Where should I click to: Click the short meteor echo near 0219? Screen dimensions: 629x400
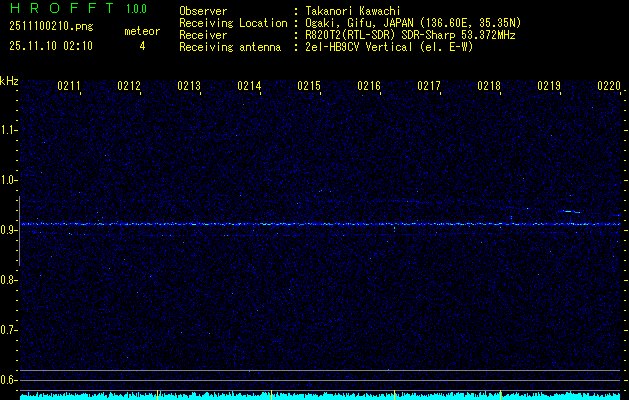pyautogui.click(x=572, y=212)
